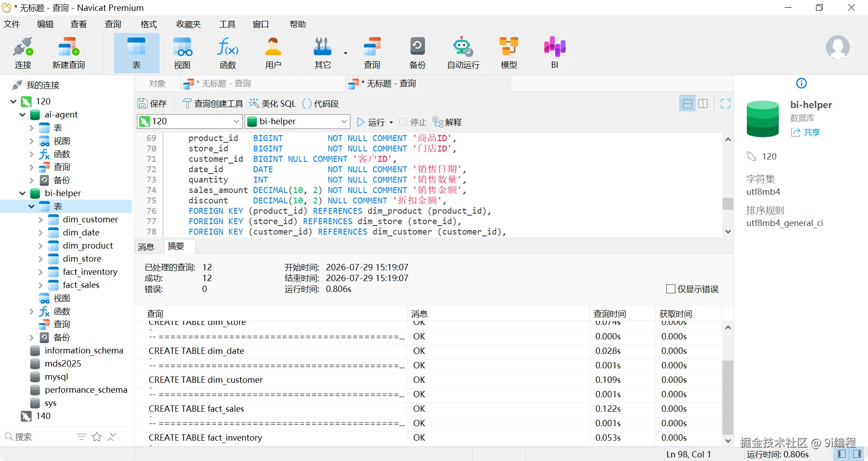This screenshot has height=461, width=868.
Task: Select dim_product table in tree
Action: [x=88, y=245]
